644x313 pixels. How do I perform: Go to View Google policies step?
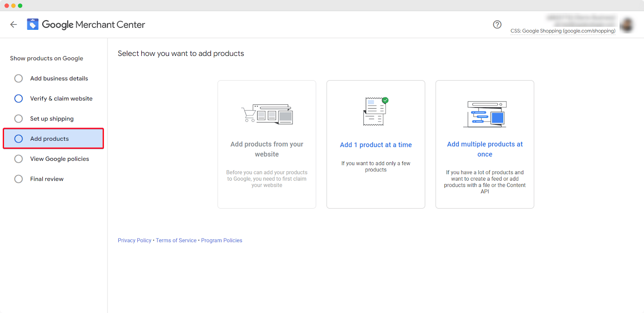point(60,159)
